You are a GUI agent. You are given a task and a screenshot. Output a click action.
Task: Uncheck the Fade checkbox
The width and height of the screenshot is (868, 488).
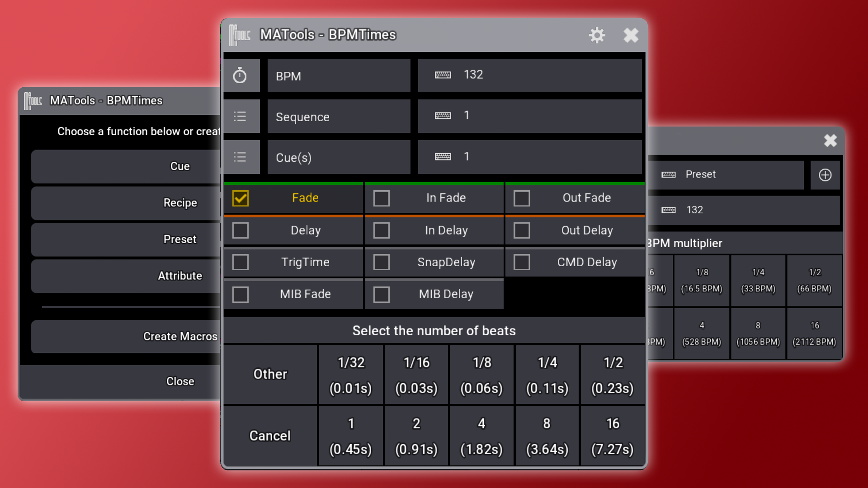pyautogui.click(x=241, y=198)
